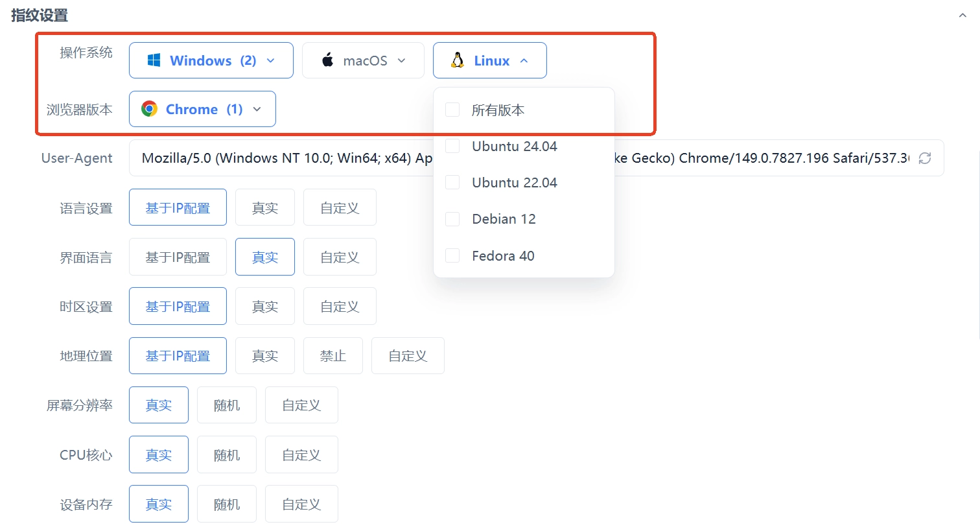The image size is (980, 531).
Task: Pick 自定义 in the CPU核心 row
Action: click(x=301, y=454)
